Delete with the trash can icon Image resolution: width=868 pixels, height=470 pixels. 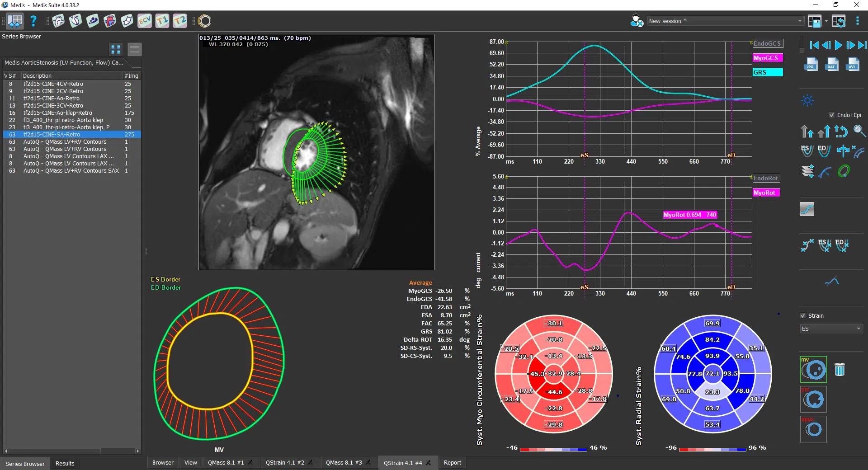(840, 370)
